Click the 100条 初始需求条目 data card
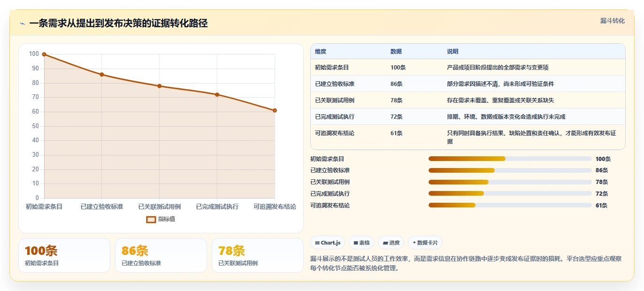 click(64, 255)
